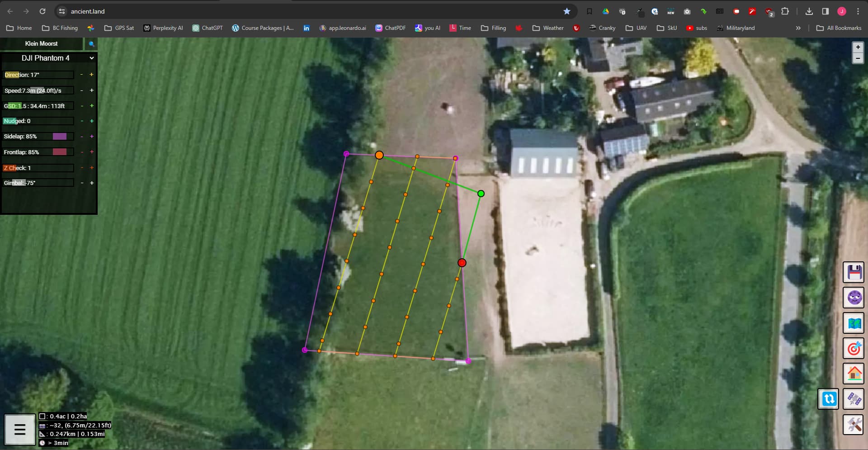Open the world map icon button
Screen dimensions: 868x450
tap(854, 323)
